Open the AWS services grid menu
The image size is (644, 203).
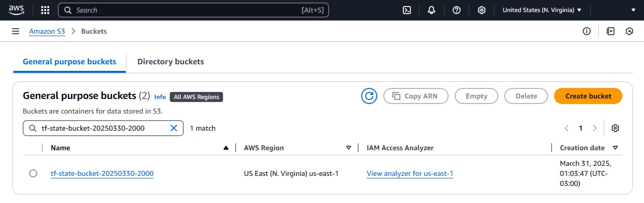click(x=45, y=10)
